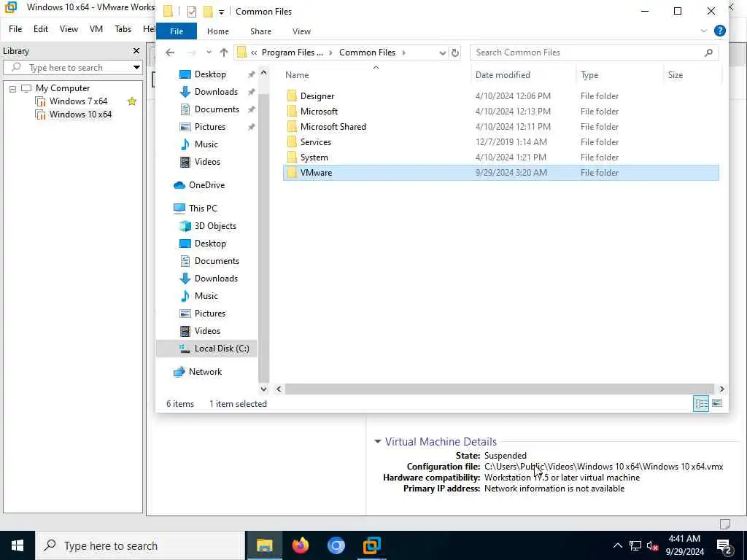Open File Explorer from the taskbar
The image size is (747, 560).
pyautogui.click(x=264, y=545)
